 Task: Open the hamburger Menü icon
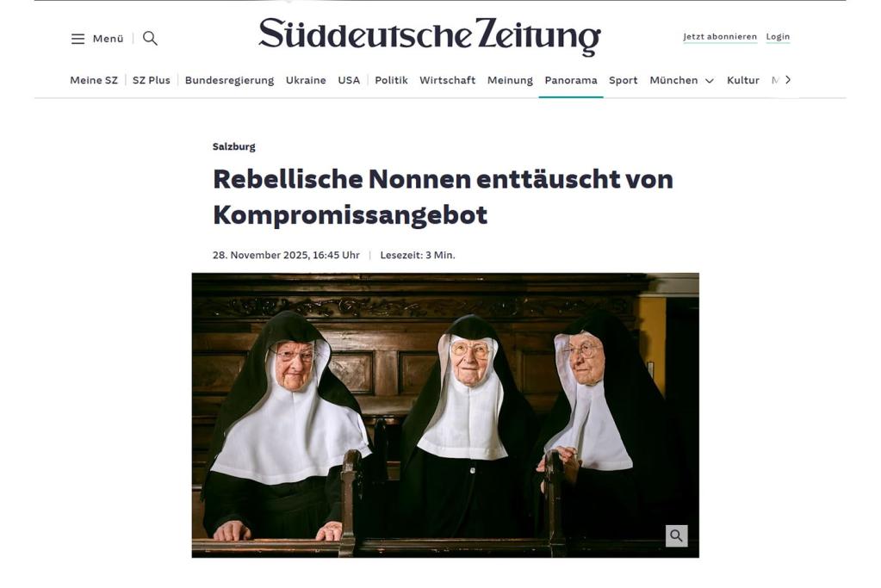[78, 39]
